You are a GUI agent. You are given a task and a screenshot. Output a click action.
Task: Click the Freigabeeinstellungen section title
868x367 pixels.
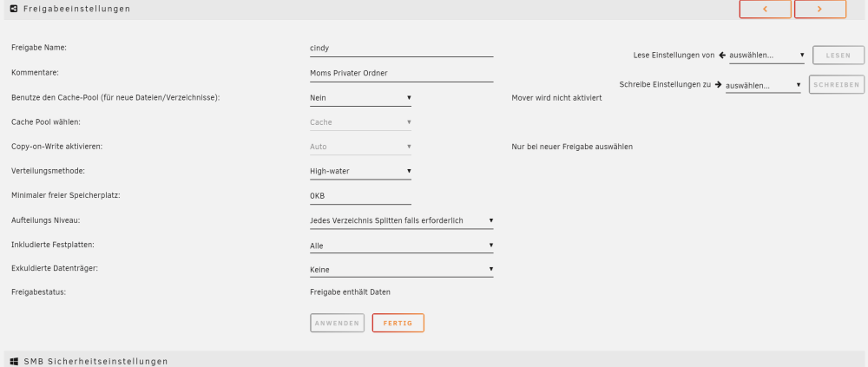click(77, 9)
